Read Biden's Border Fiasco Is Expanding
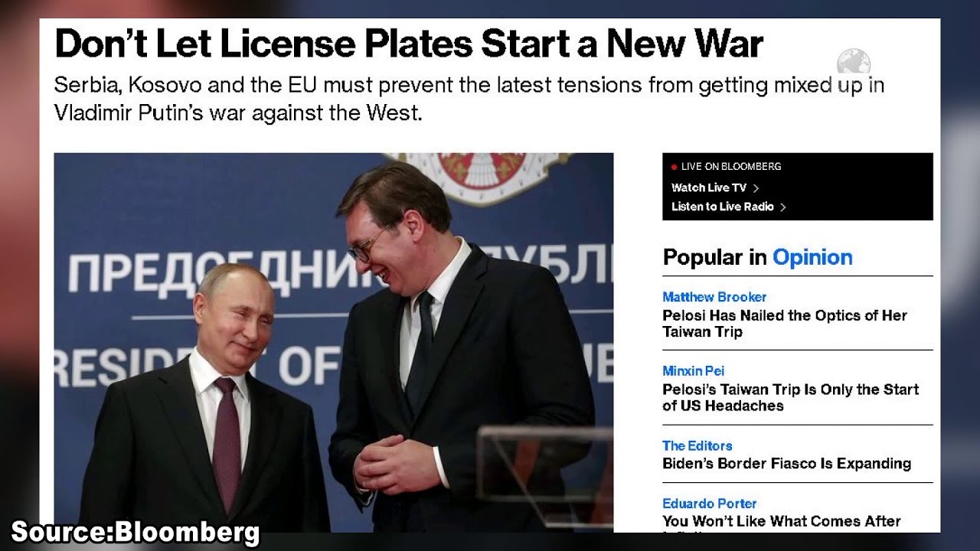This screenshot has height=551, width=980. tap(786, 463)
